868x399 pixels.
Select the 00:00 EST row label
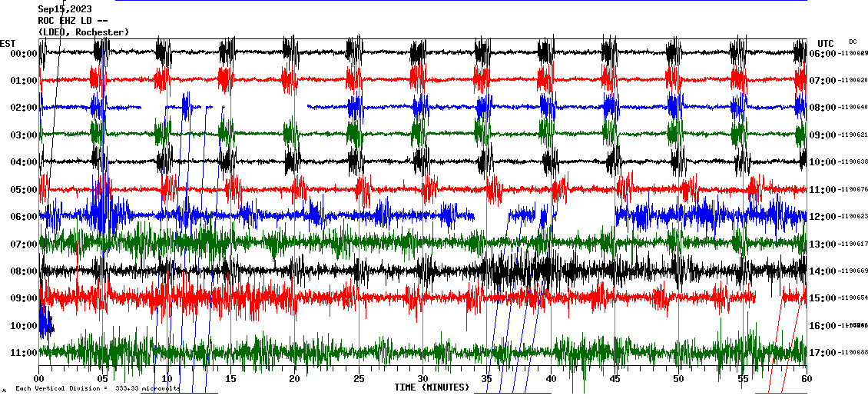click(24, 54)
